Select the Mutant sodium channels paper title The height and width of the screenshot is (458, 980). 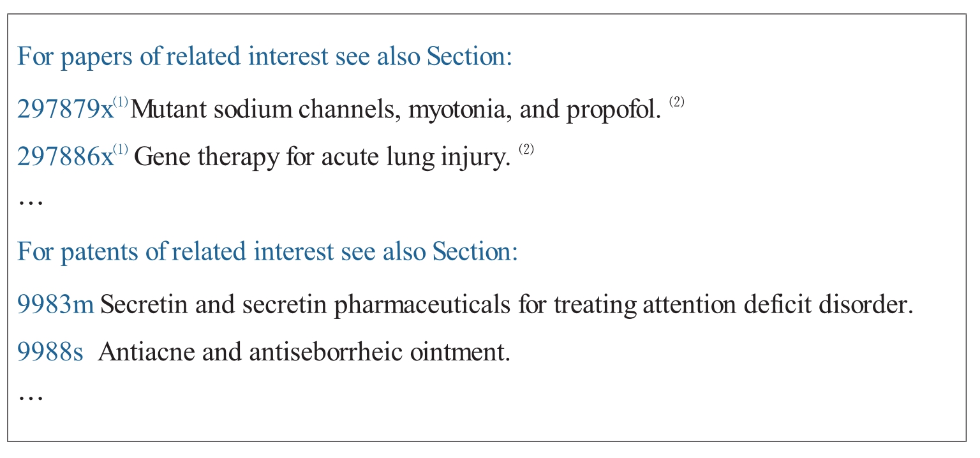tap(396, 110)
